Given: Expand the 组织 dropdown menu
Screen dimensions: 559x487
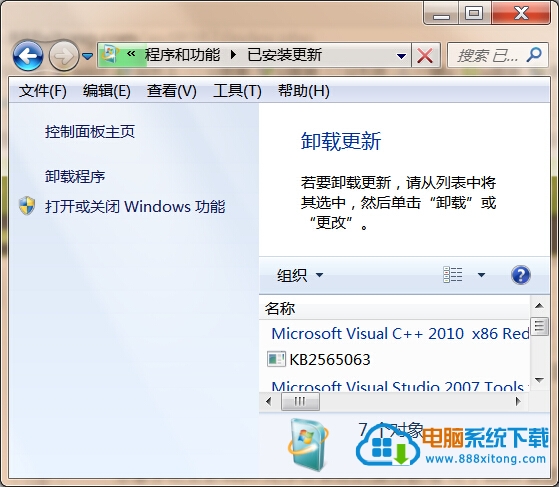Looking at the screenshot, I should click(x=300, y=275).
